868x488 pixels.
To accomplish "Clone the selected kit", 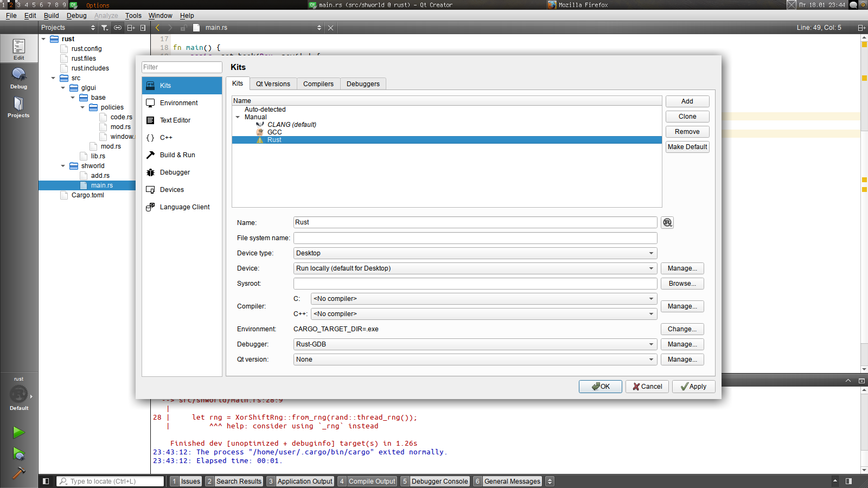I will tap(687, 117).
